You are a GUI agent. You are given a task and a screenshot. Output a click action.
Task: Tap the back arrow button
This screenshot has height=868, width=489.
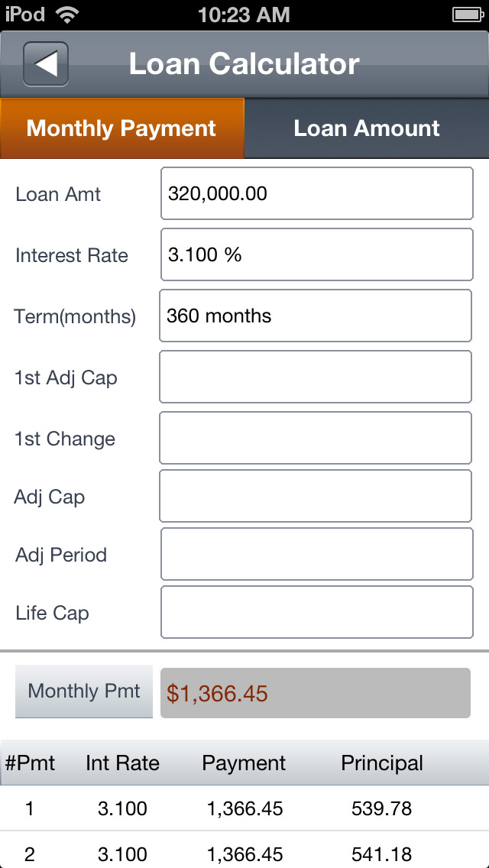(46, 64)
